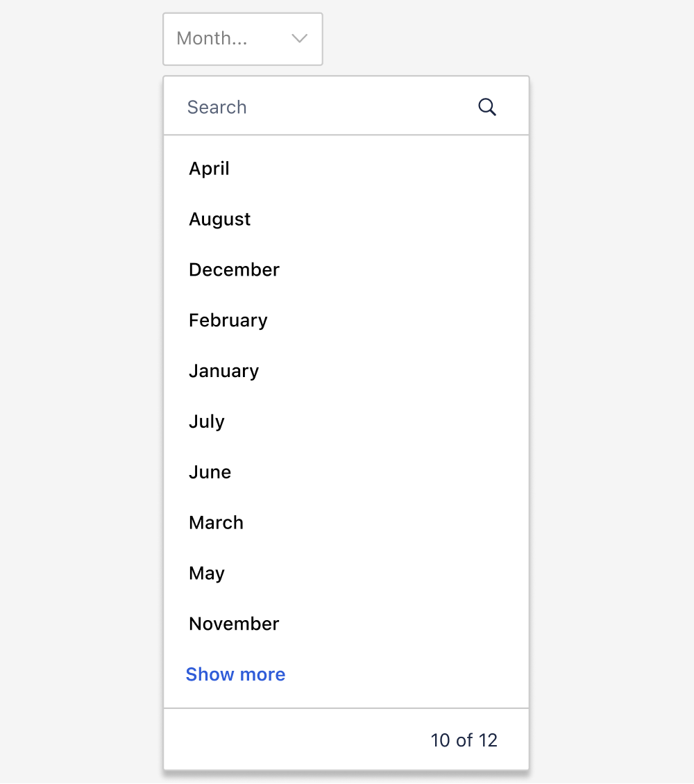
Task: Click the magnifying glass search icon
Action: pyautogui.click(x=487, y=107)
